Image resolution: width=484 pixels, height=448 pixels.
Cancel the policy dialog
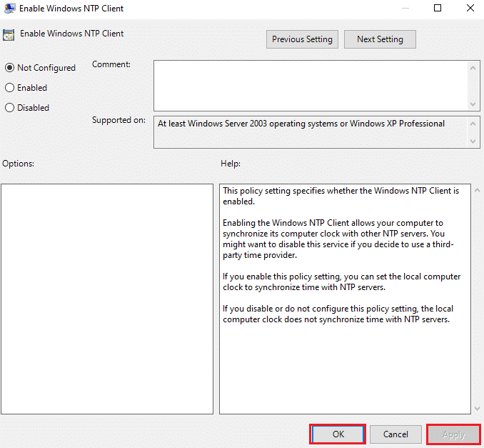395,434
